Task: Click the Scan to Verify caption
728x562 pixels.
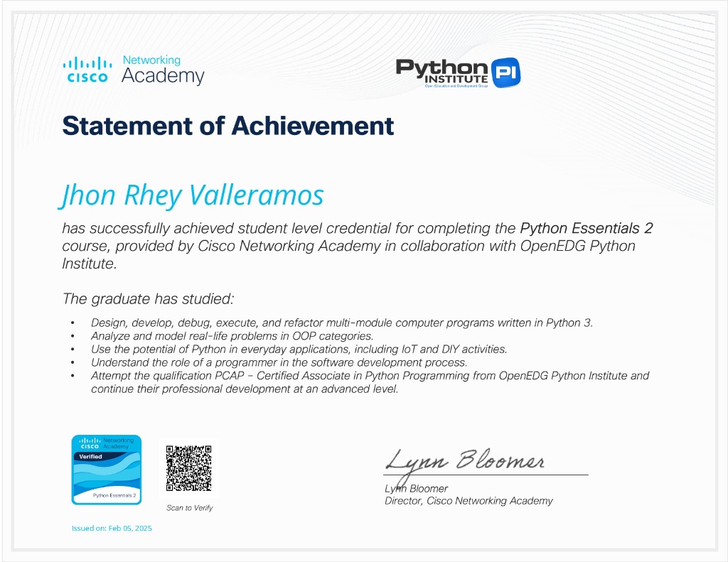Action: tap(189, 508)
